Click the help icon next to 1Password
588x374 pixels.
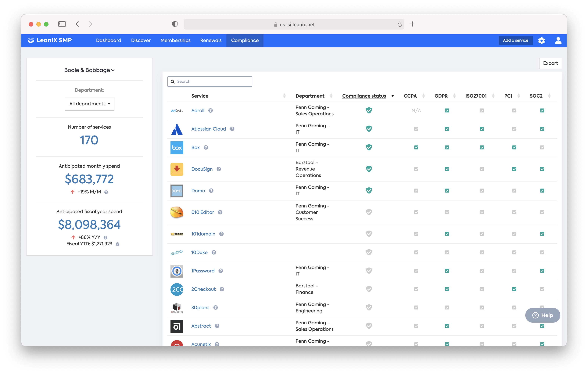[220, 271]
